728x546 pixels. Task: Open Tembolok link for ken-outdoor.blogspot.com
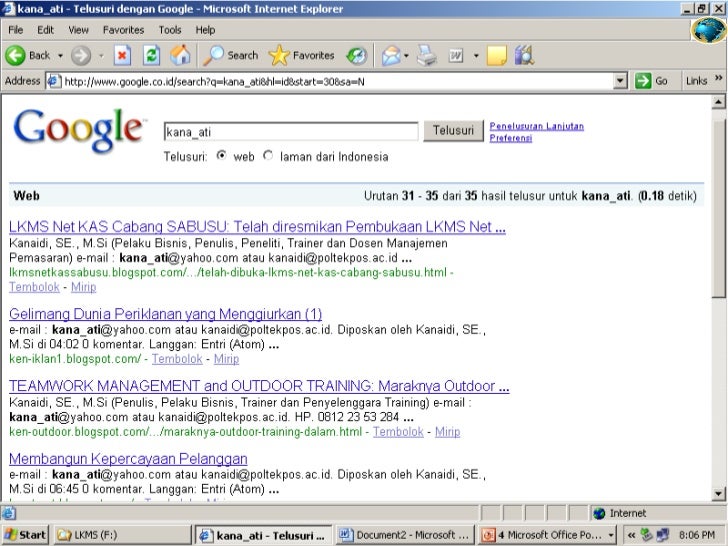pyautogui.click(x=398, y=432)
